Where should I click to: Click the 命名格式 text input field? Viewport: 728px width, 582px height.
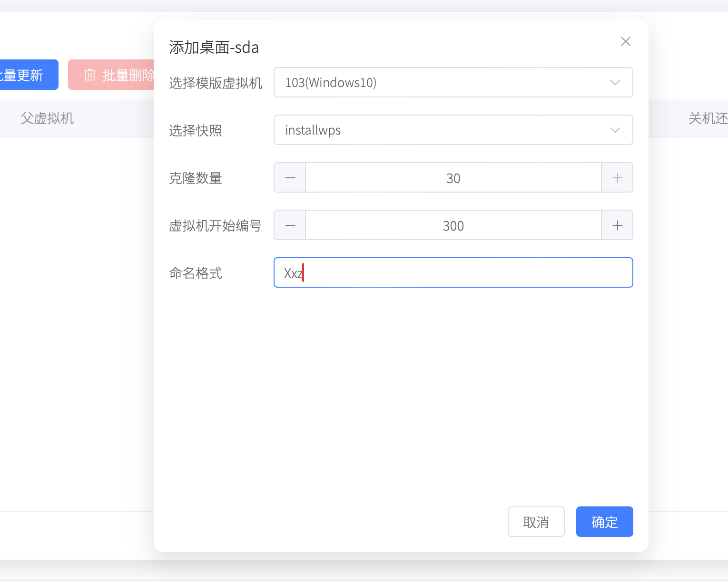(x=453, y=272)
